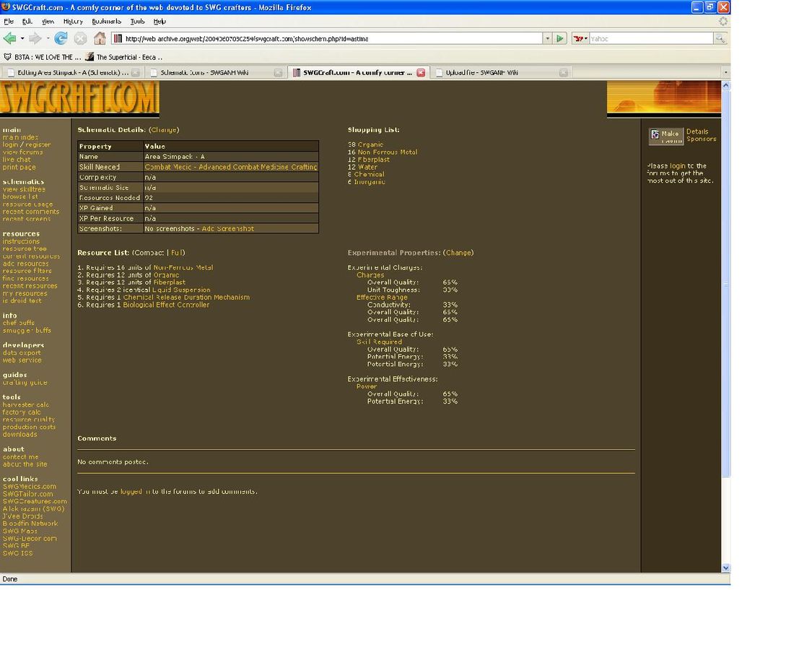
Task: Open the Bookmarks menu
Action: 106,22
